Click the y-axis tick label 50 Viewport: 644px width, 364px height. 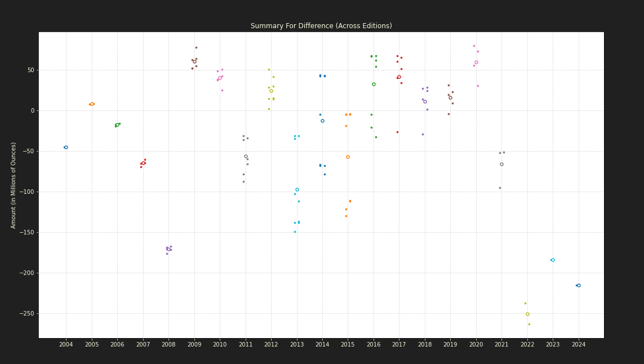[31, 70]
